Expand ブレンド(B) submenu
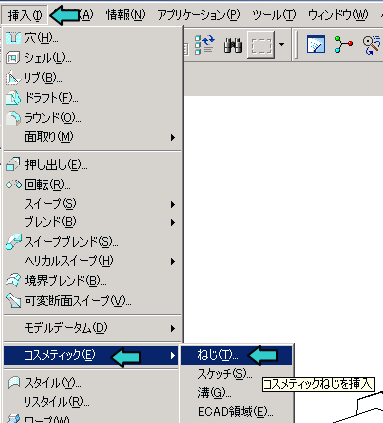This screenshot has width=383, height=423. [93, 222]
